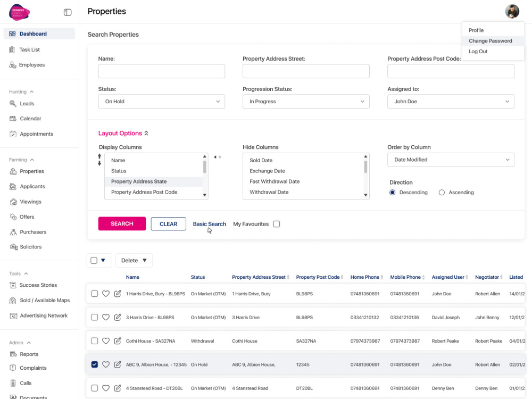The height and width of the screenshot is (399, 532).
Task: Check the Cothi House row checkbox
Action: coord(95,340)
